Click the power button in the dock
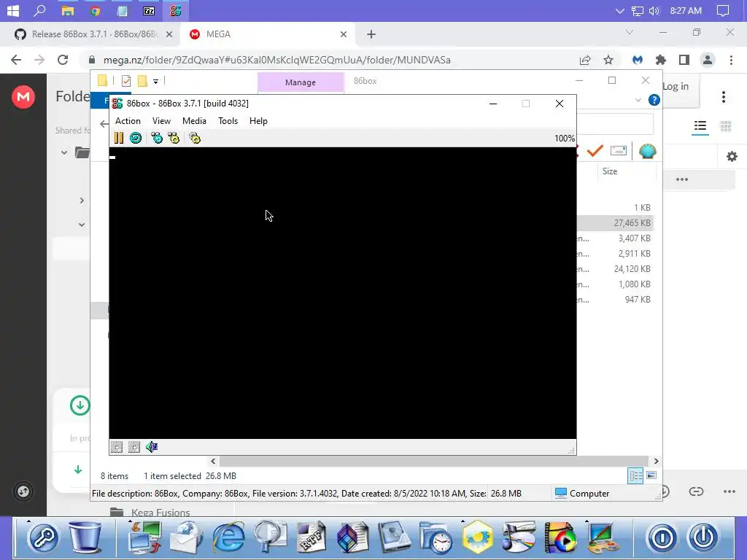 tap(703, 537)
